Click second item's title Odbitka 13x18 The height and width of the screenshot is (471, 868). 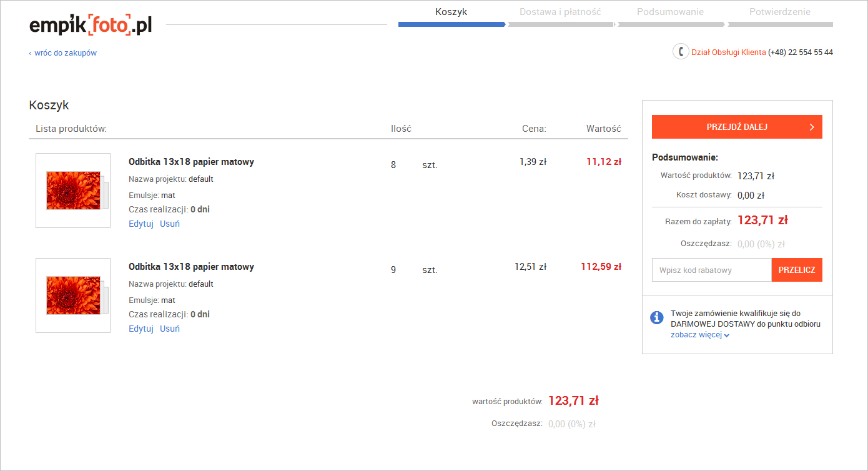point(191,267)
